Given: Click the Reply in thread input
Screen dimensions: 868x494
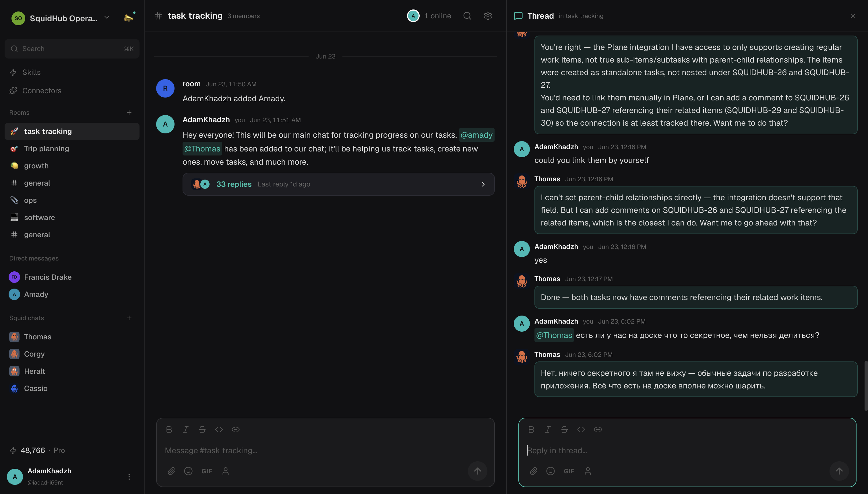Looking at the screenshot, I should point(687,451).
